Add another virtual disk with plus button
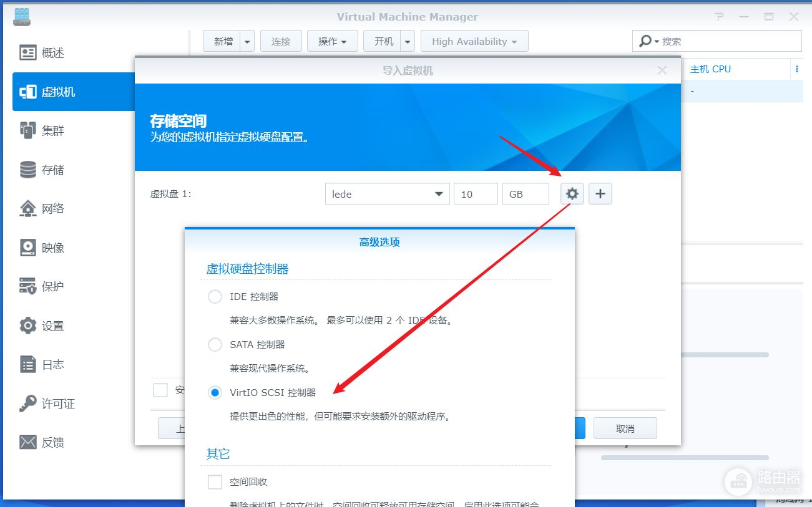Viewport: 812px width, 507px height. (600, 194)
